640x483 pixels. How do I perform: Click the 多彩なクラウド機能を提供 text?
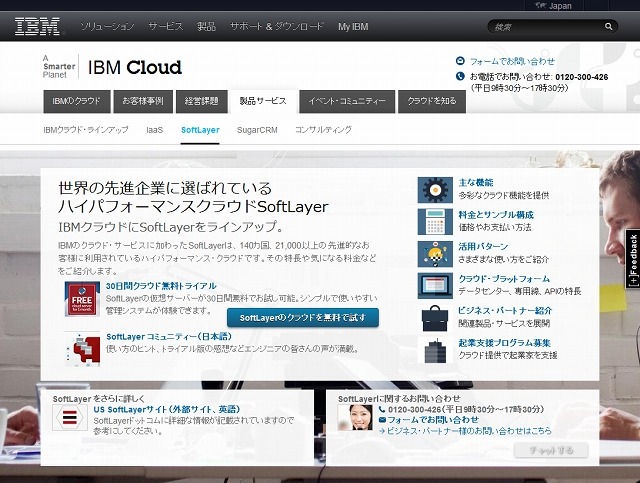tap(504, 195)
